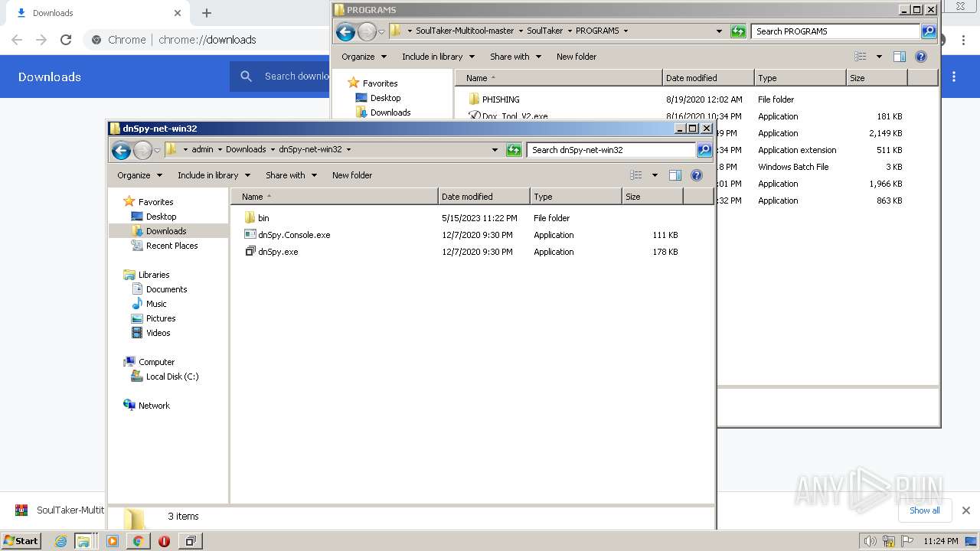
Task: Open the three-dot menu on Downloads page
Action: [x=954, y=77]
